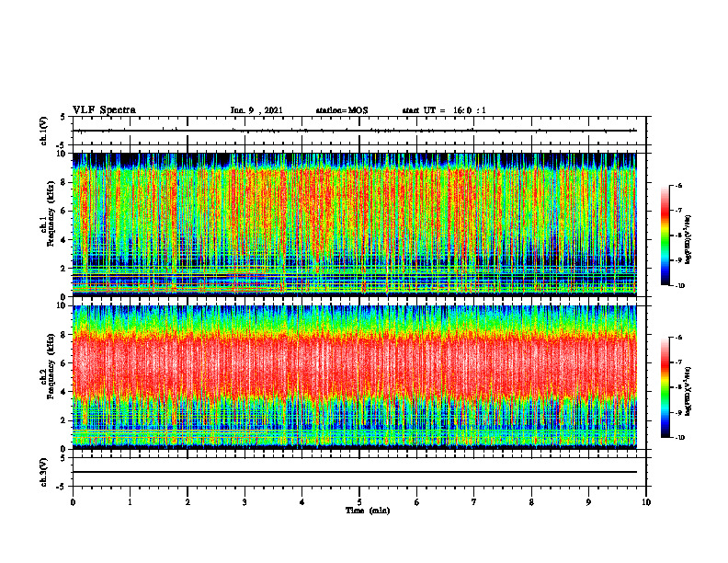Click the time-axis tick label "9"

pos(588,502)
